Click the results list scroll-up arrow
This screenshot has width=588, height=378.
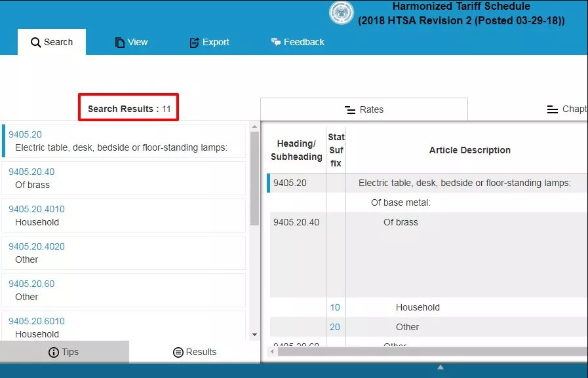point(254,126)
